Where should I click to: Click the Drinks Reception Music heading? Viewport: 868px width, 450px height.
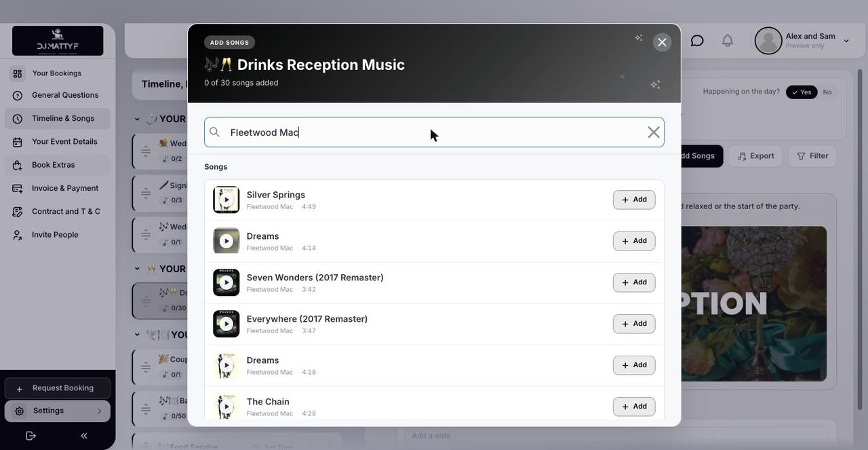(304, 64)
